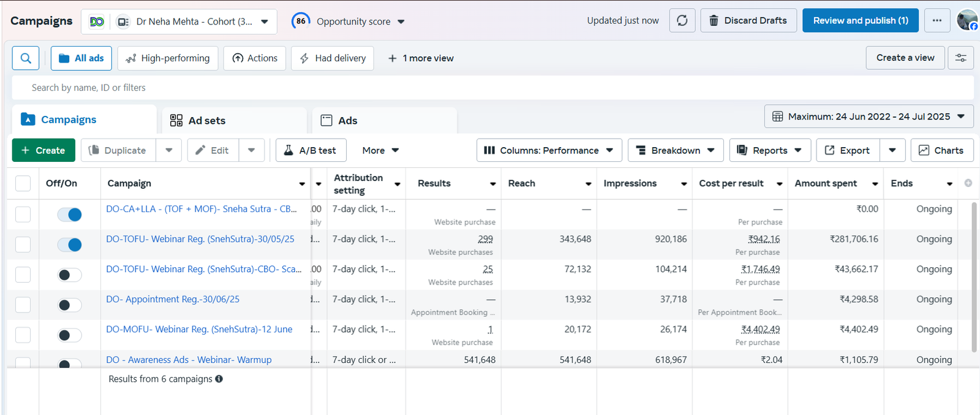Viewport: 980px width, 415px height.
Task: Refresh the campaign data
Action: [x=682, y=21]
